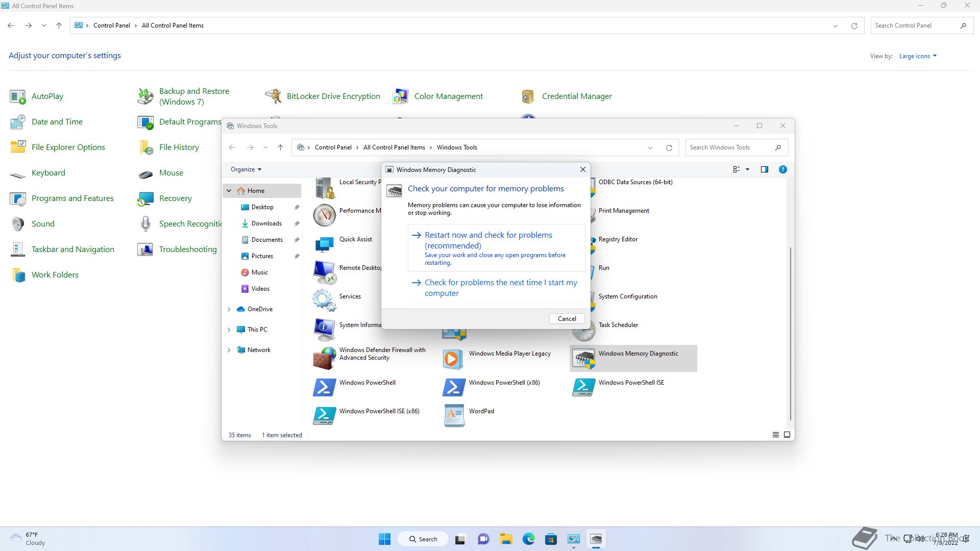This screenshot has height=551, width=980.
Task: Collapse the Home tree node
Action: point(229,191)
